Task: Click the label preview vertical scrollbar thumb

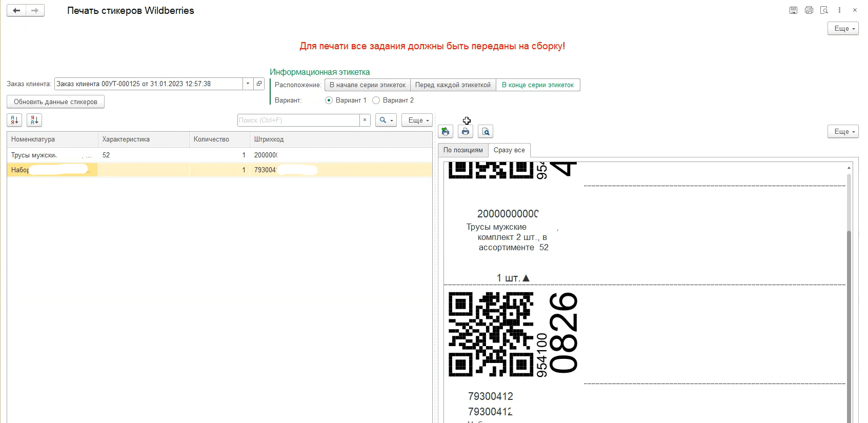Action: coord(849,327)
